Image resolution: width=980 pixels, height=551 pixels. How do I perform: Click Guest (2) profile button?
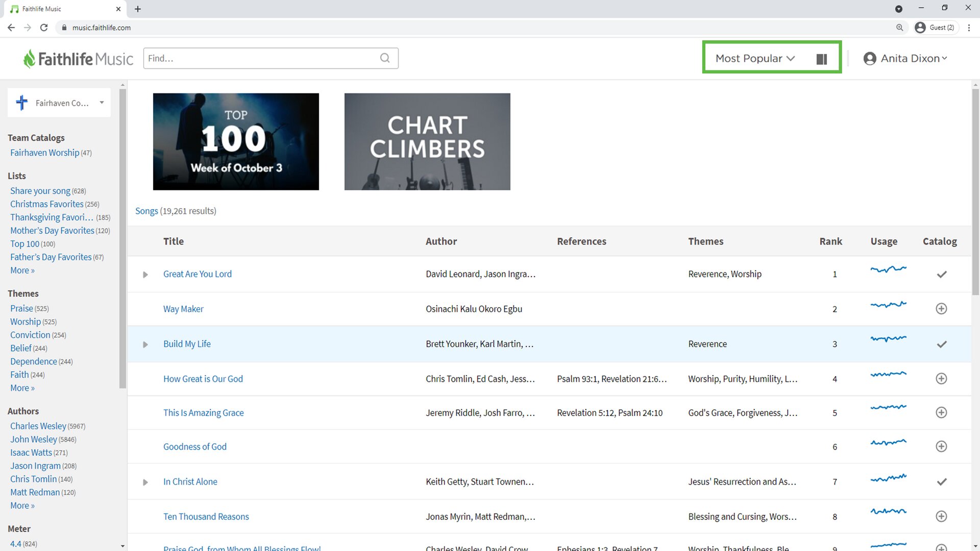935,28
